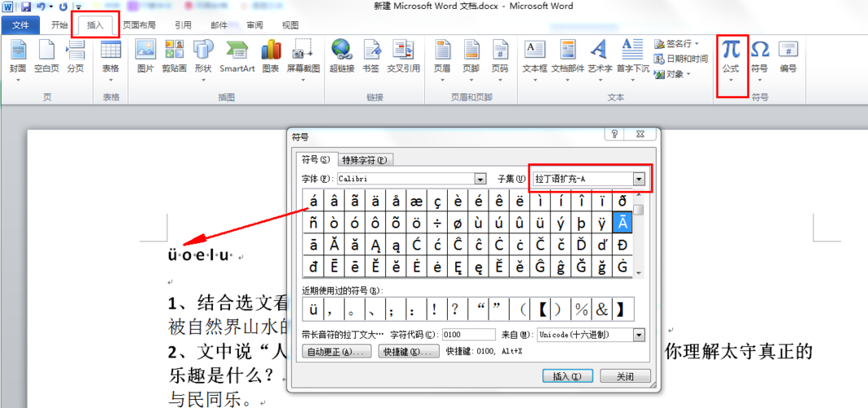
Task: Switch to Page Layout (页面布局) tab
Action: point(139,25)
